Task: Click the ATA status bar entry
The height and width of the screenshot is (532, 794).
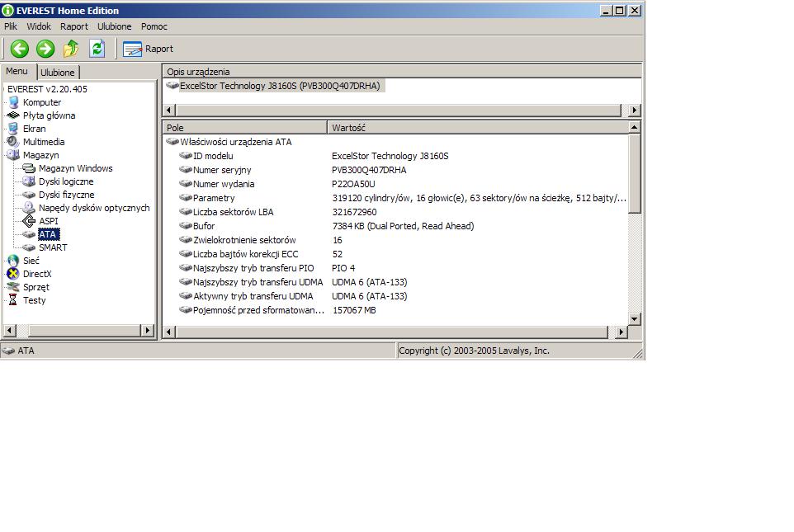Action: [x=18, y=351]
